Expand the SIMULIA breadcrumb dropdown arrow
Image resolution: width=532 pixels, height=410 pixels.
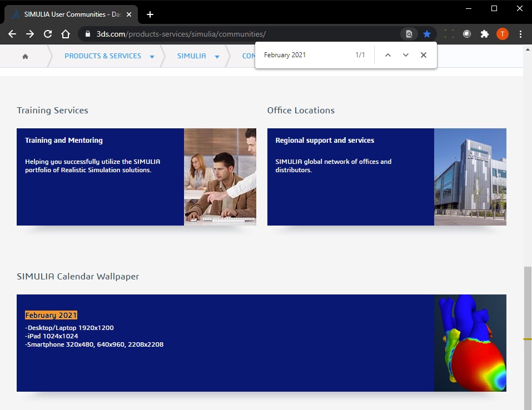pos(217,57)
